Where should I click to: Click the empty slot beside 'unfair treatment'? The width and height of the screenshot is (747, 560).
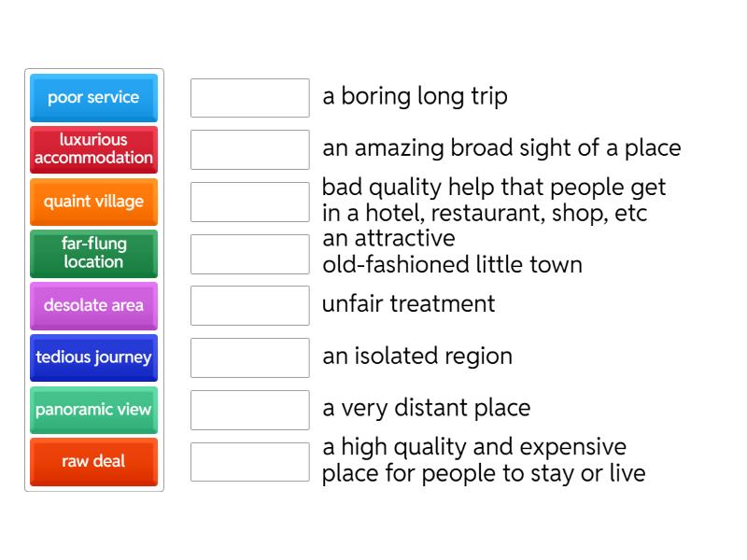tap(250, 306)
